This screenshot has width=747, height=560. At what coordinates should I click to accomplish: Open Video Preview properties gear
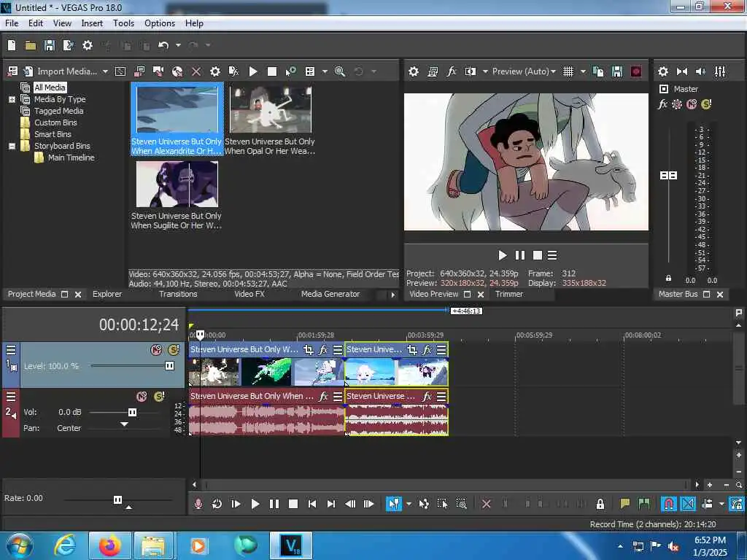point(414,71)
